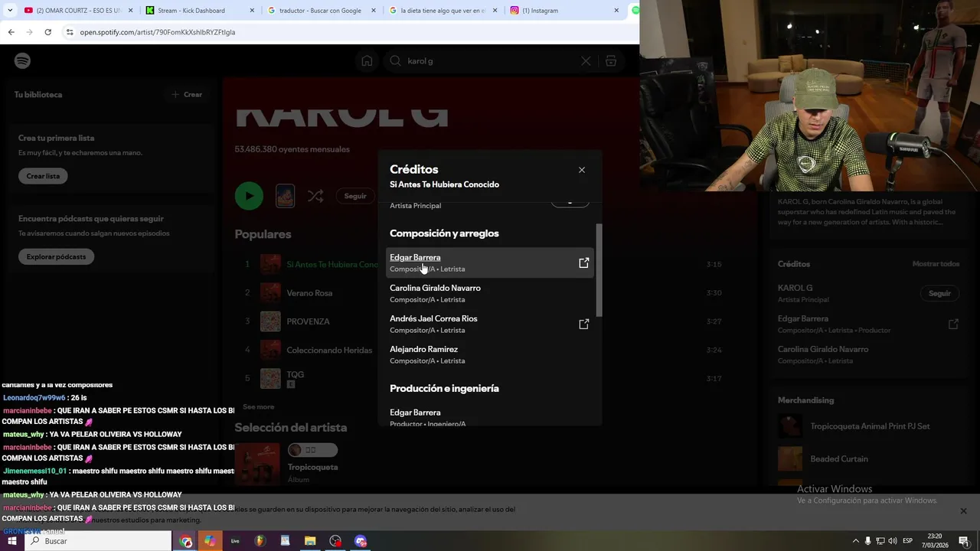Open Andrés Jael Correa Rios external link icon

pos(583,324)
